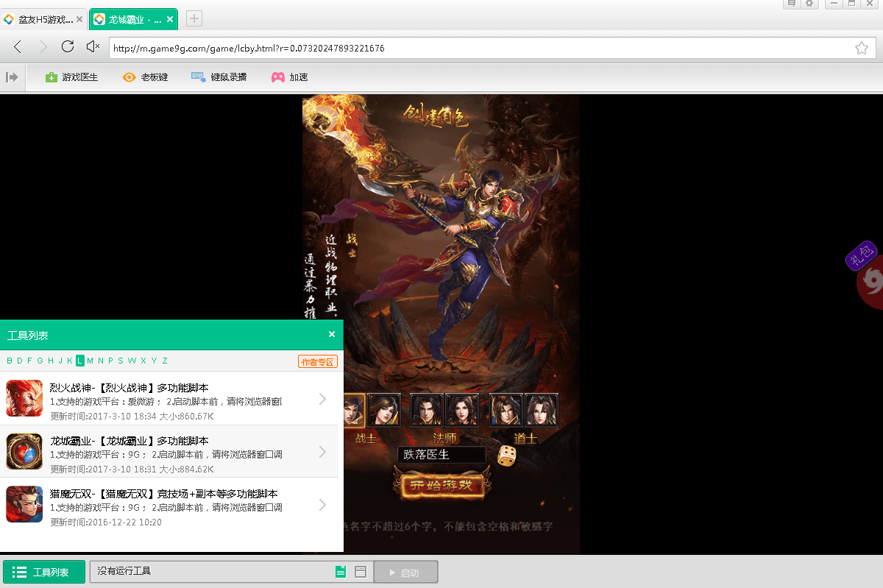Open the 游戏医生 tool
The image size is (883, 588).
click(71, 77)
